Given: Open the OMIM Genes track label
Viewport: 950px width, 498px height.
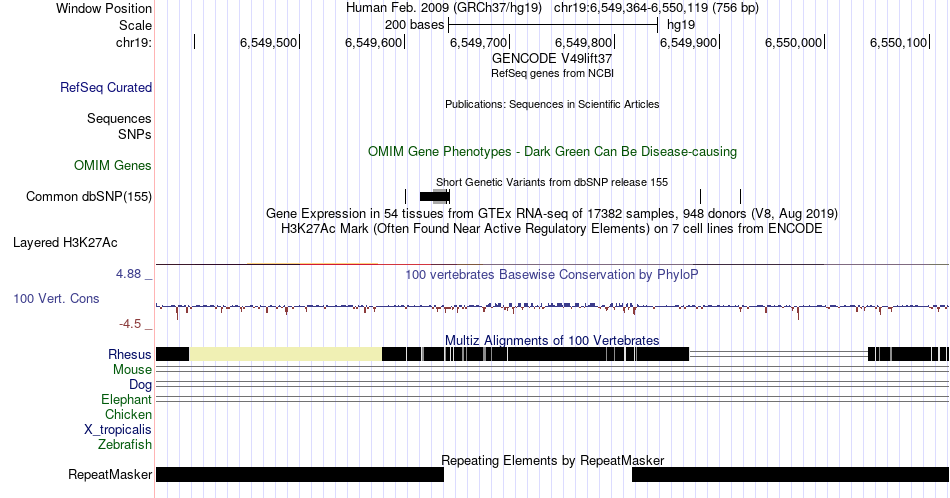Looking at the screenshot, I should [x=113, y=165].
